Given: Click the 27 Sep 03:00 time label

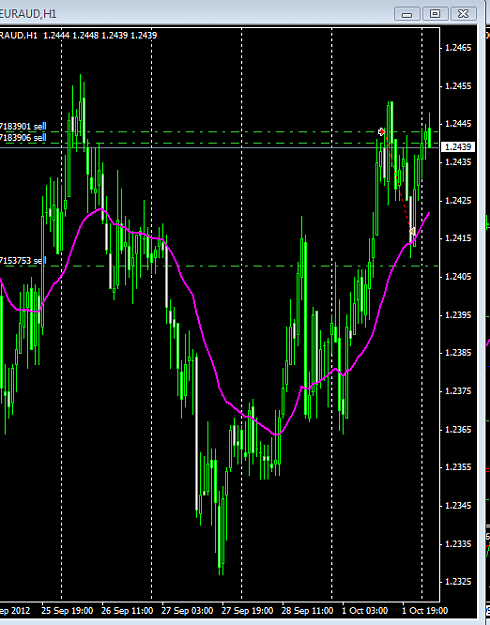Looking at the screenshot, I should [187, 611].
